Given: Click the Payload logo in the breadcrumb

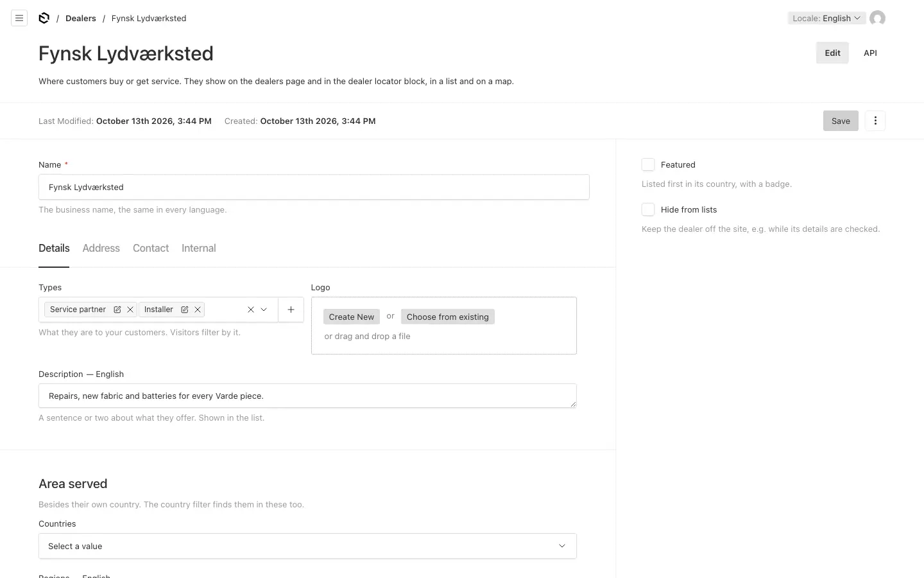Looking at the screenshot, I should tap(44, 18).
